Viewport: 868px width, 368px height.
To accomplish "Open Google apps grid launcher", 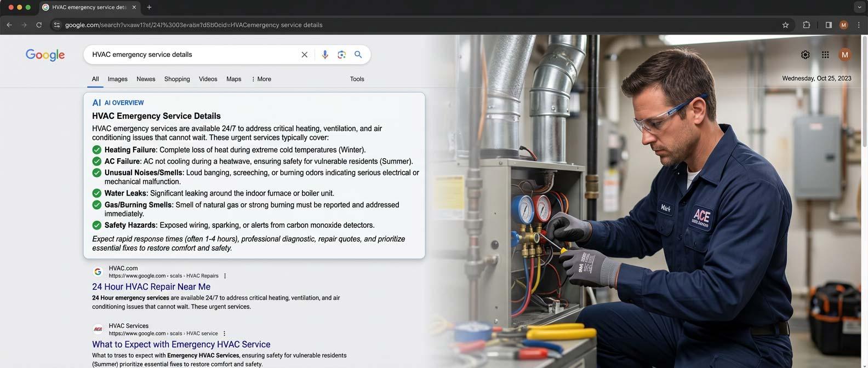I will (825, 55).
